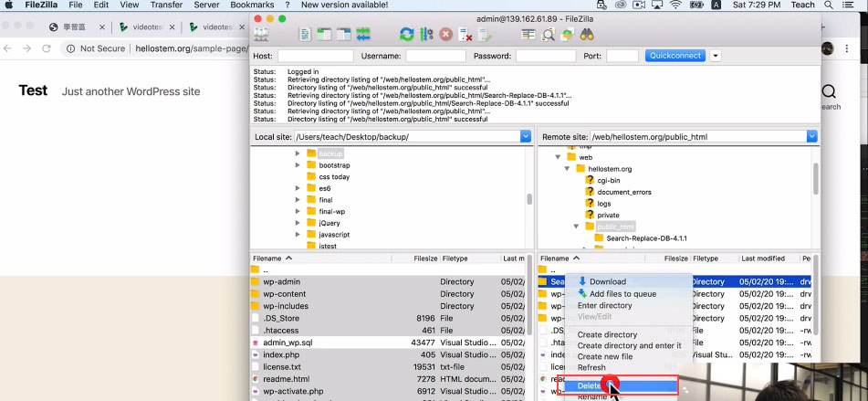Click the Refresh file lists icon

[406, 35]
